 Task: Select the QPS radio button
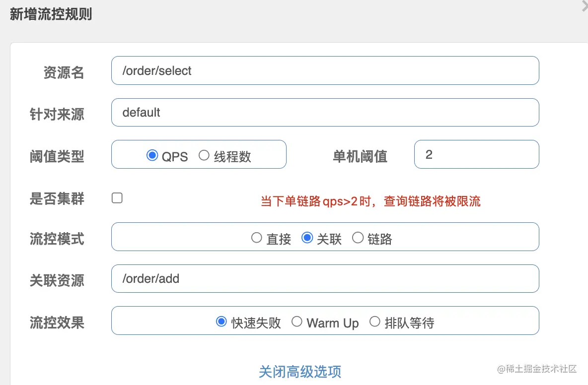click(152, 156)
